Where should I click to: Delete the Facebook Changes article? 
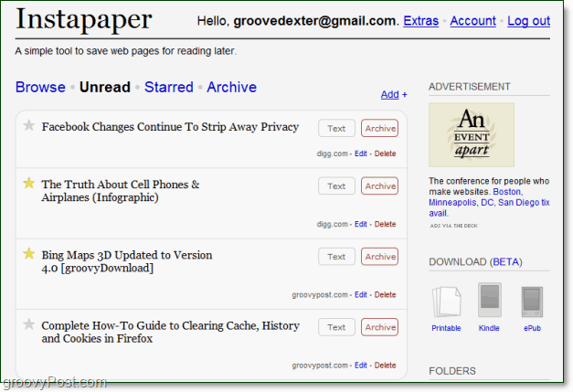385,154
